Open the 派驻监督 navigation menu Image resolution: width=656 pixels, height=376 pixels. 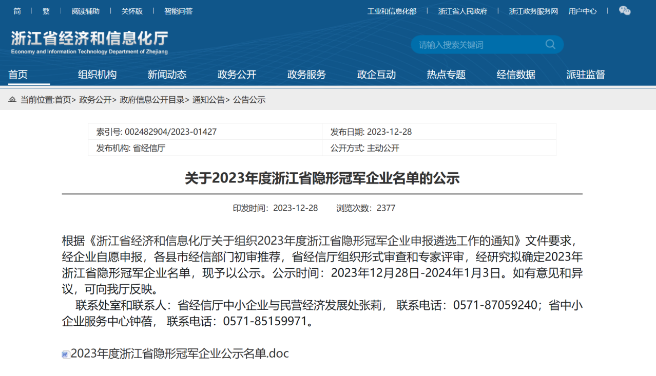coord(586,75)
